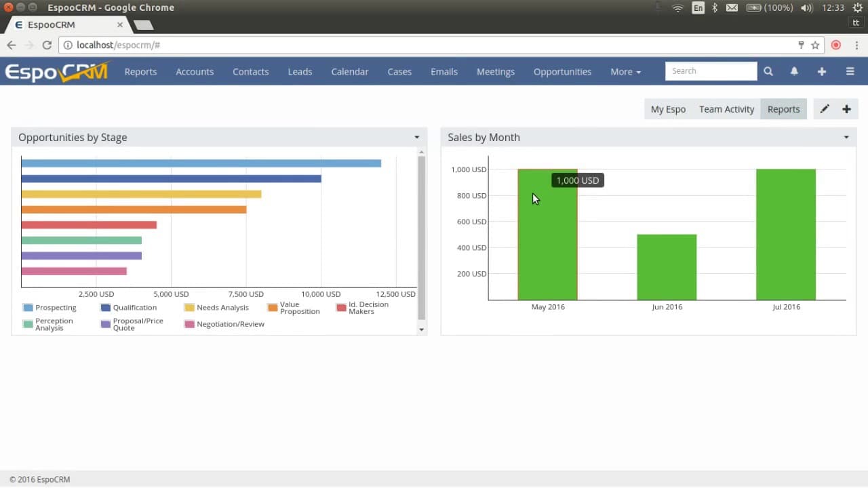Open the quick create plus icon

(821, 70)
